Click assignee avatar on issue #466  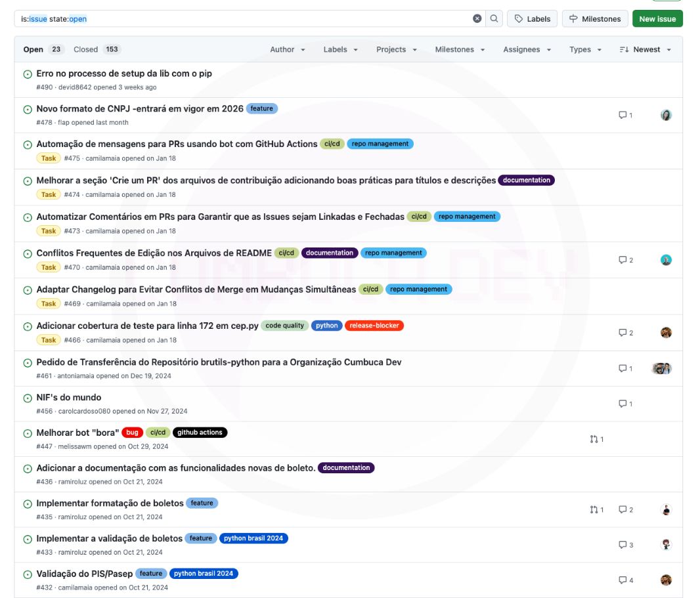pos(666,333)
